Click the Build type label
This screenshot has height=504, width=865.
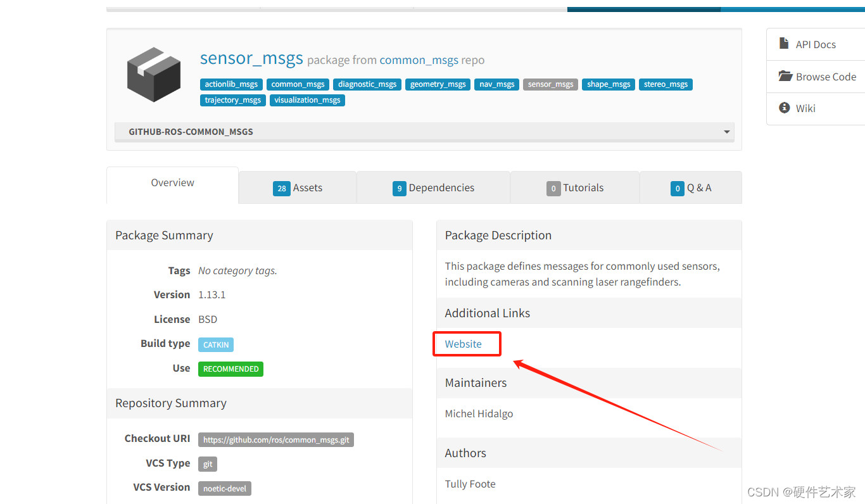point(165,343)
